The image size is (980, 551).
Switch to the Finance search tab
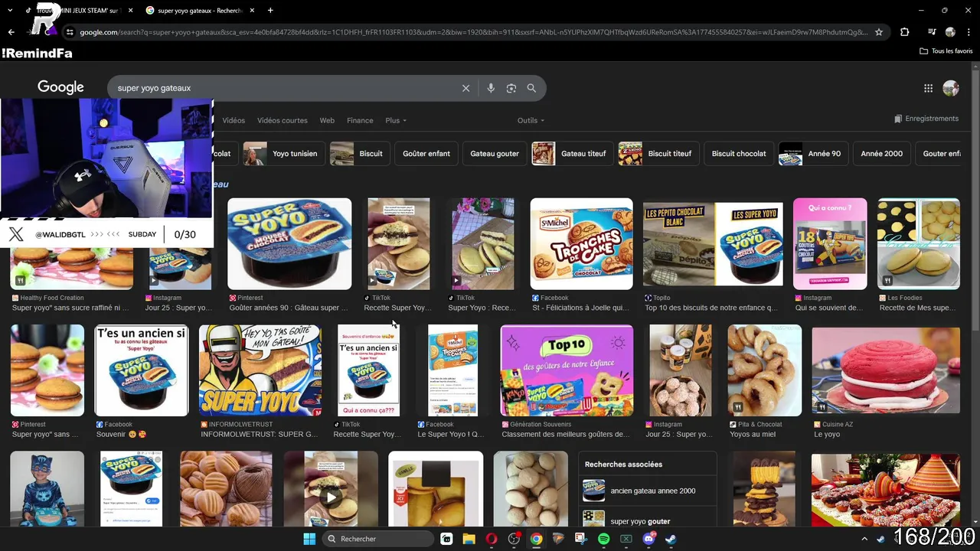[360, 120]
